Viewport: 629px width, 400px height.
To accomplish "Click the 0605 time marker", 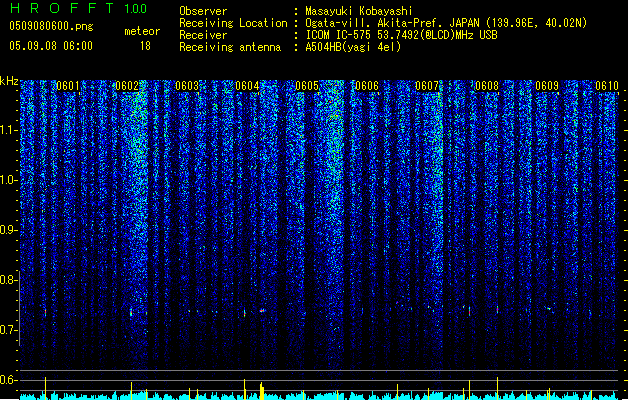I will [x=307, y=86].
